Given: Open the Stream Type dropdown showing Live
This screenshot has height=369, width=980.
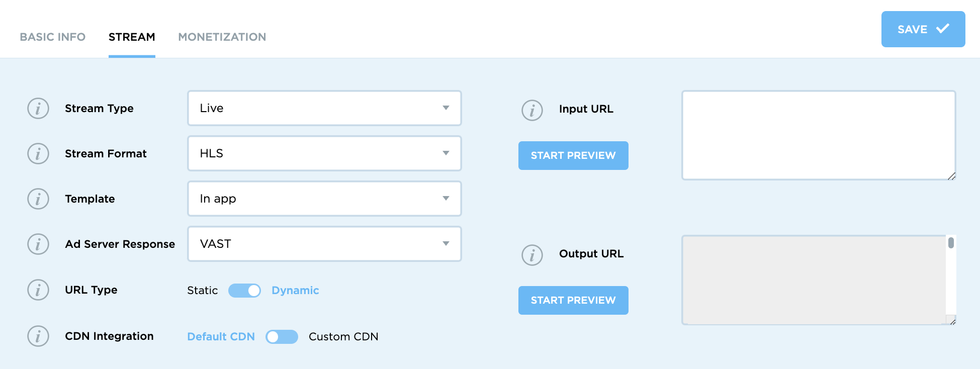Looking at the screenshot, I should pyautogui.click(x=324, y=108).
